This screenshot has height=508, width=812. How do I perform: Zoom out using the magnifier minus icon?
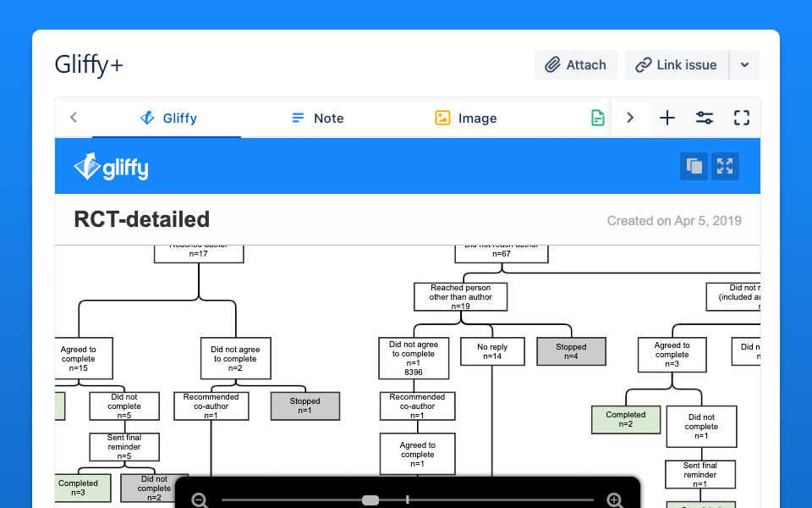coord(200,500)
